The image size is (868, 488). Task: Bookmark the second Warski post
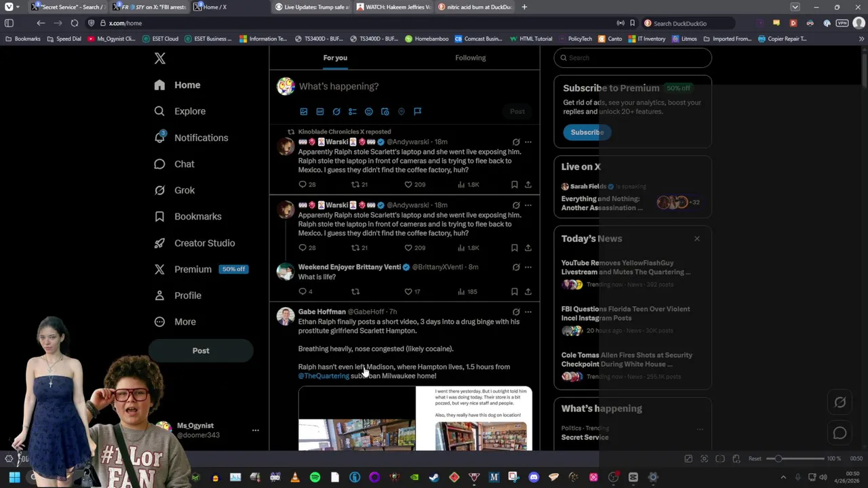(x=514, y=248)
